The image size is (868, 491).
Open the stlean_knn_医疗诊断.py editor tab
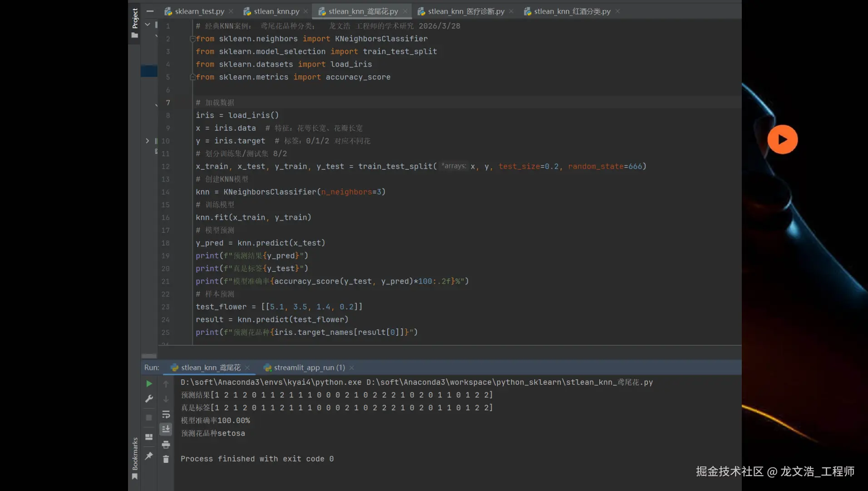[466, 11]
